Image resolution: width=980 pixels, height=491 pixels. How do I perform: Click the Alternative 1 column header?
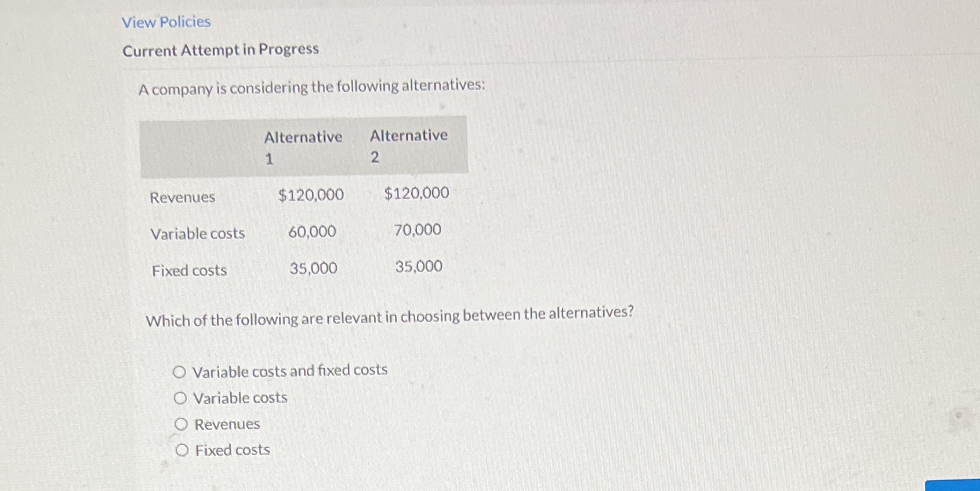[x=303, y=146]
